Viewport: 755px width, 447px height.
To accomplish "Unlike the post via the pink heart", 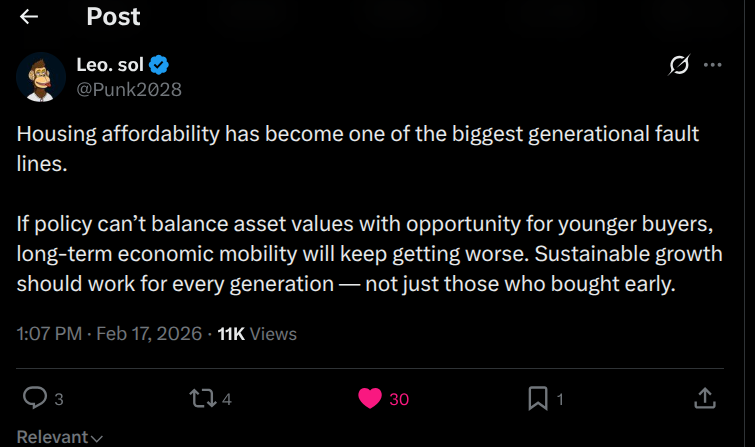I will [x=370, y=398].
